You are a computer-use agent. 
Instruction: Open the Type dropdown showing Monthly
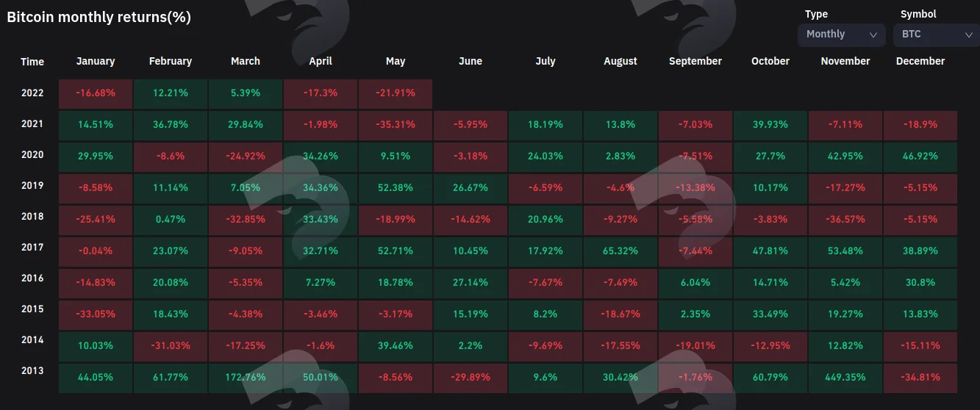[841, 35]
